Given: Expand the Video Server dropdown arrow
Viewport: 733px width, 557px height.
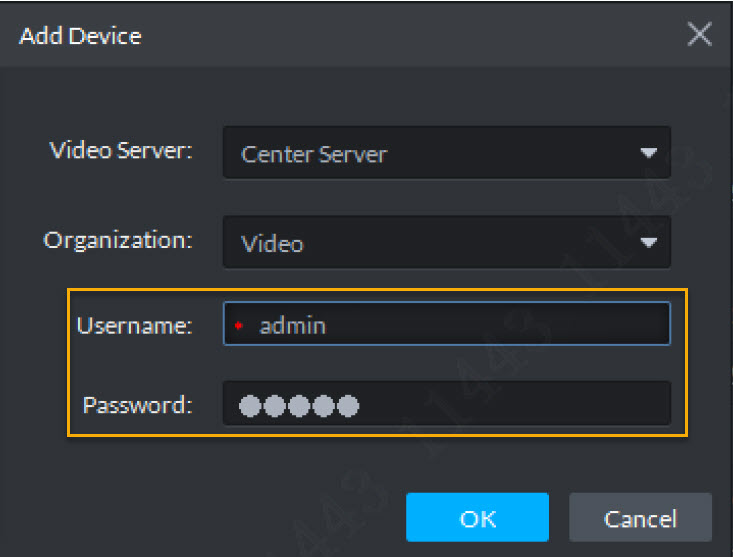Looking at the screenshot, I should (648, 154).
